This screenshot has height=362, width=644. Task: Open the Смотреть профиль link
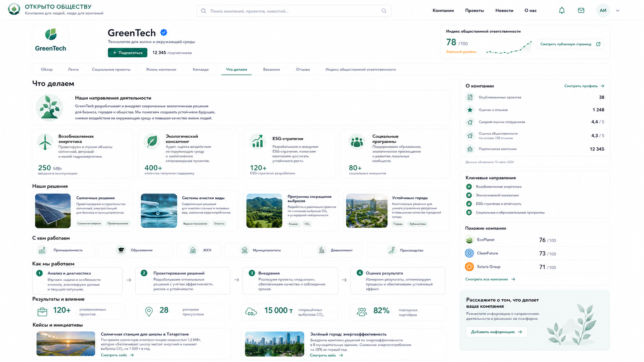tap(584, 86)
